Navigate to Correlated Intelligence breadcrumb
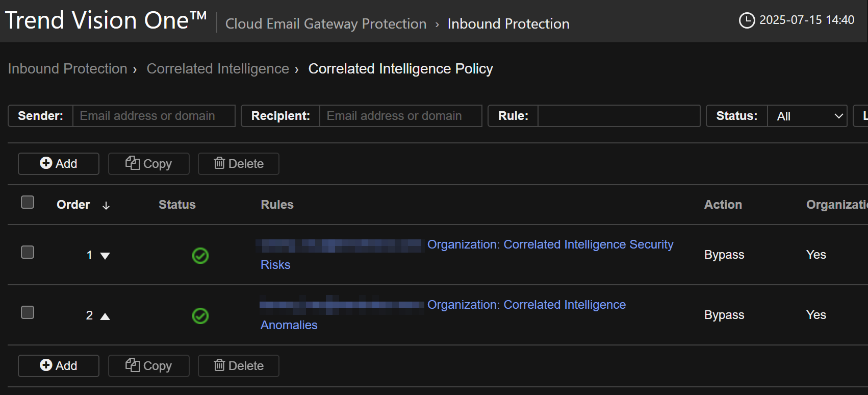 coord(218,69)
